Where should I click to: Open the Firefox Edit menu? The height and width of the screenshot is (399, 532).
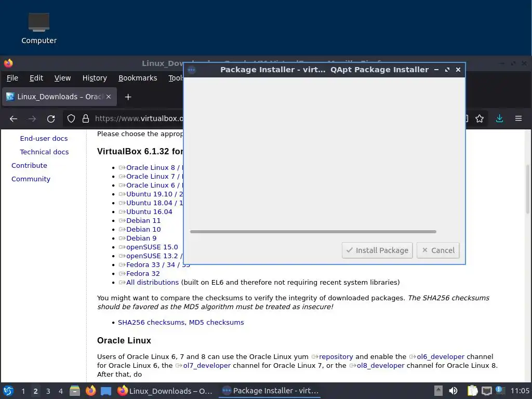[x=36, y=78]
